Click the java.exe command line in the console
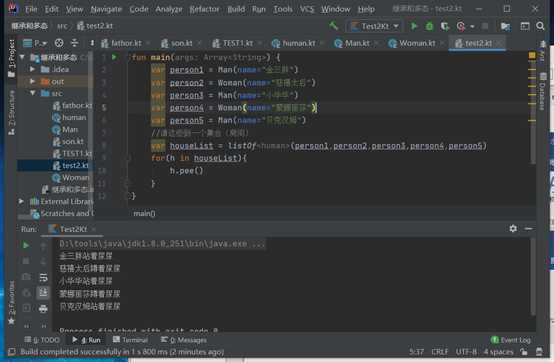 pos(162,244)
